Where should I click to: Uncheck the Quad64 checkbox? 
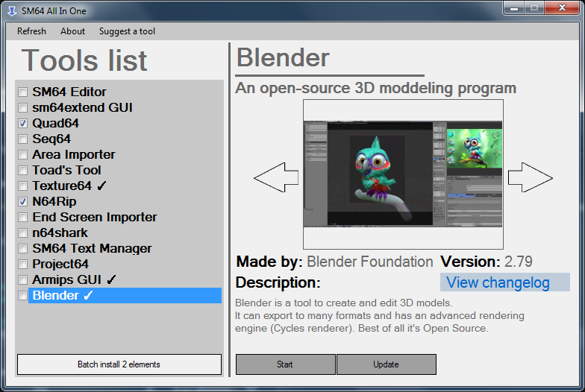[22, 124]
